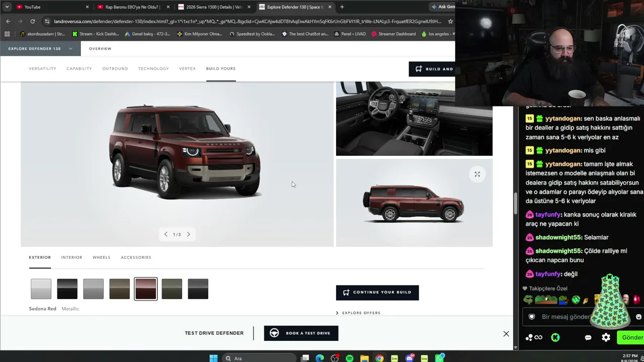The height and width of the screenshot is (362, 644).
Task: Open the Chrome tab search dropdown
Action: click(7, 7)
